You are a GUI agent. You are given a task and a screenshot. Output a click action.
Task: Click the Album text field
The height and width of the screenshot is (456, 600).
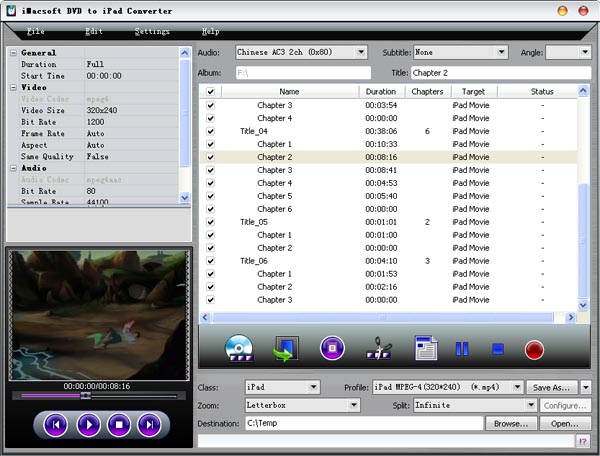pyautogui.click(x=303, y=73)
